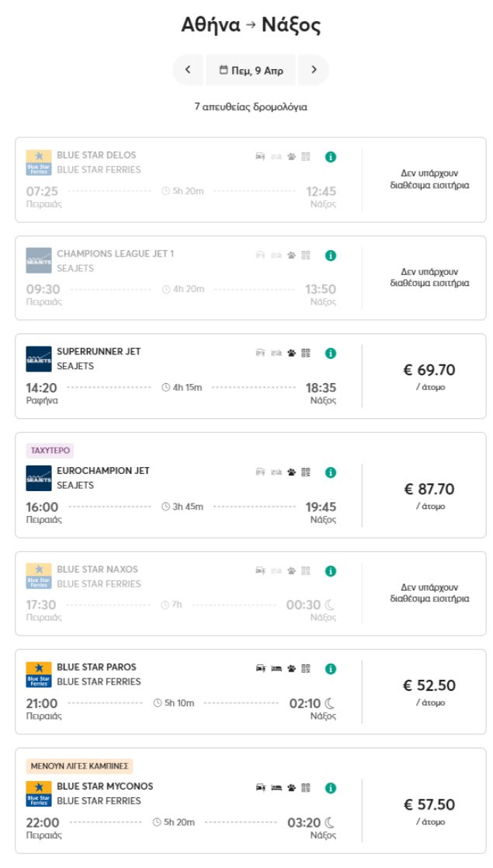Click the e-ticket QR icon on EUROCHAMPION JET
This screenshot has width=493, height=868.
coord(306,472)
